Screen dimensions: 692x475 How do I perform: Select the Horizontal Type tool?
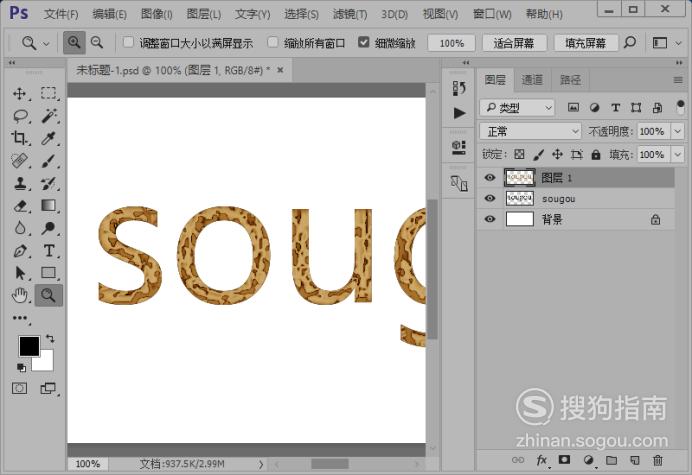click(x=49, y=251)
